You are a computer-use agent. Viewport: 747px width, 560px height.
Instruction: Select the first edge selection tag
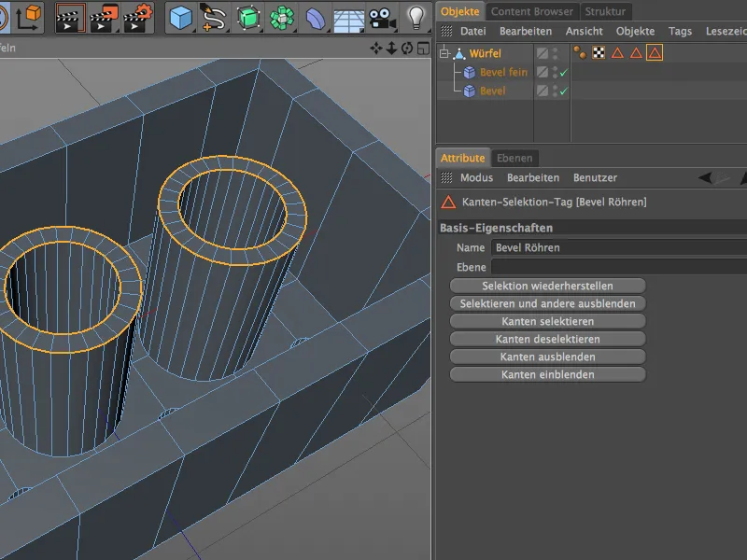617,53
